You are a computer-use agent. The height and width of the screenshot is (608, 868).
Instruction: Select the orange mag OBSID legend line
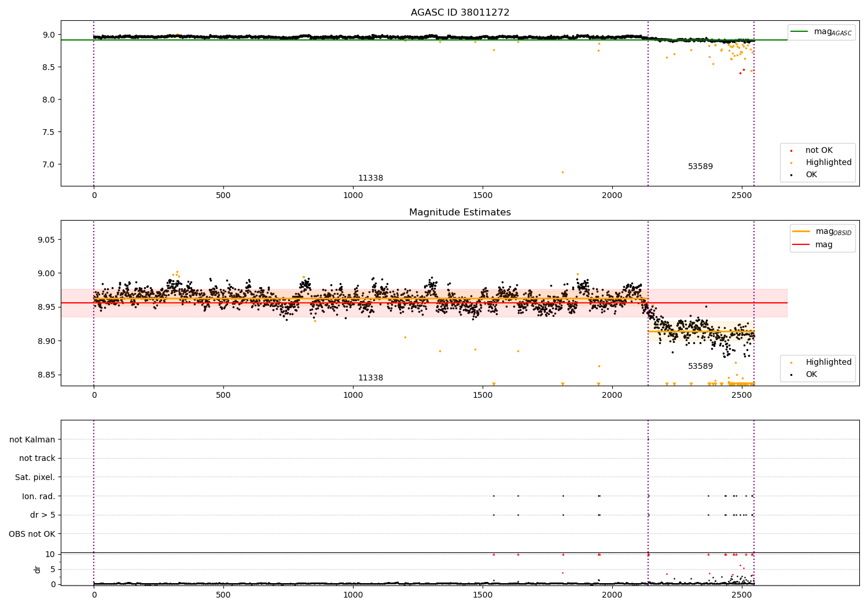point(801,232)
